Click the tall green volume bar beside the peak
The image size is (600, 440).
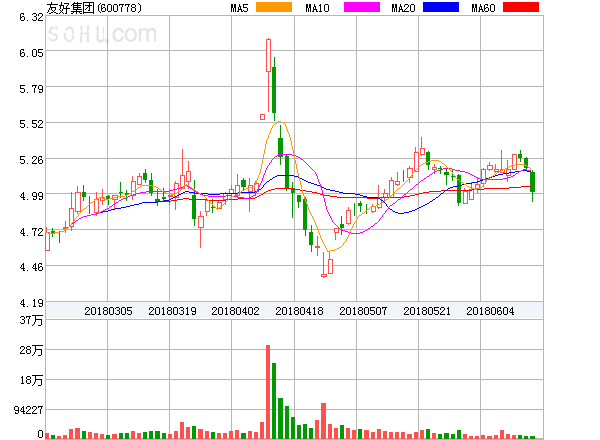274,401
